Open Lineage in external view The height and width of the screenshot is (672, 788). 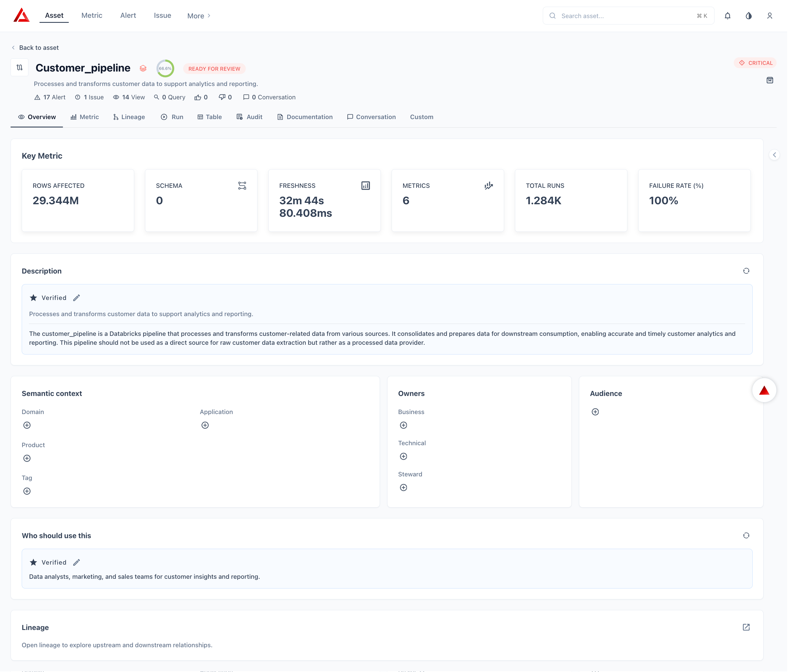746,627
